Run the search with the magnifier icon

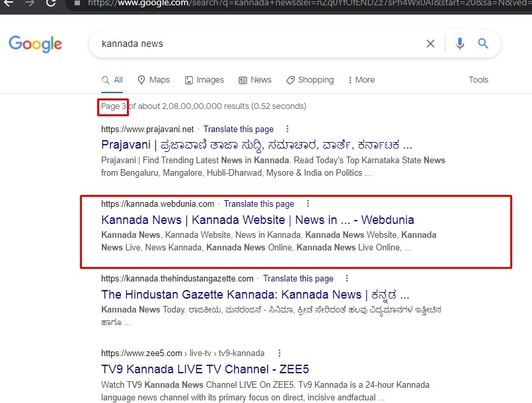(483, 44)
